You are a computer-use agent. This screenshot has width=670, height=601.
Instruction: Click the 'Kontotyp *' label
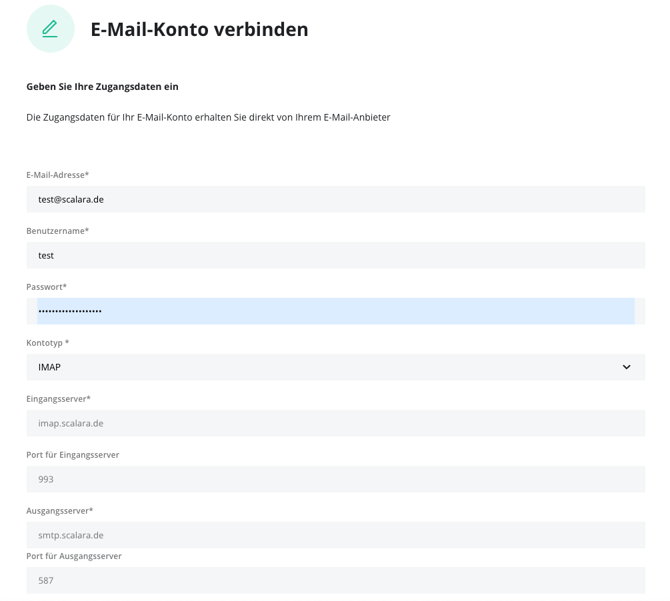pos(48,343)
